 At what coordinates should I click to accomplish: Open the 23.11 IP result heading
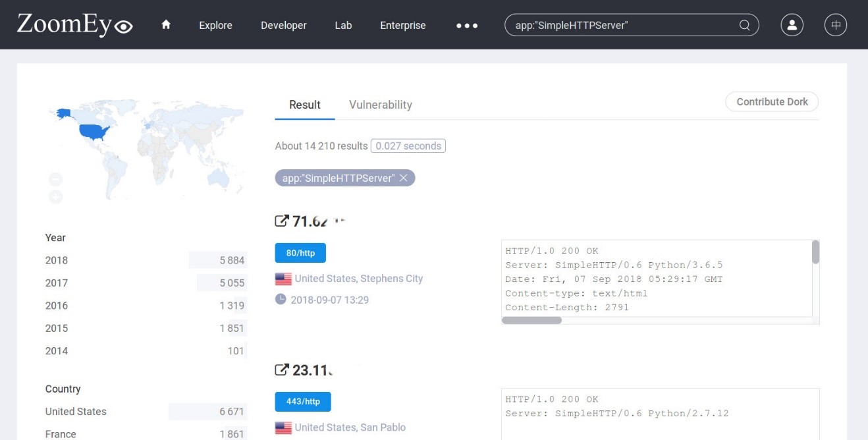313,370
